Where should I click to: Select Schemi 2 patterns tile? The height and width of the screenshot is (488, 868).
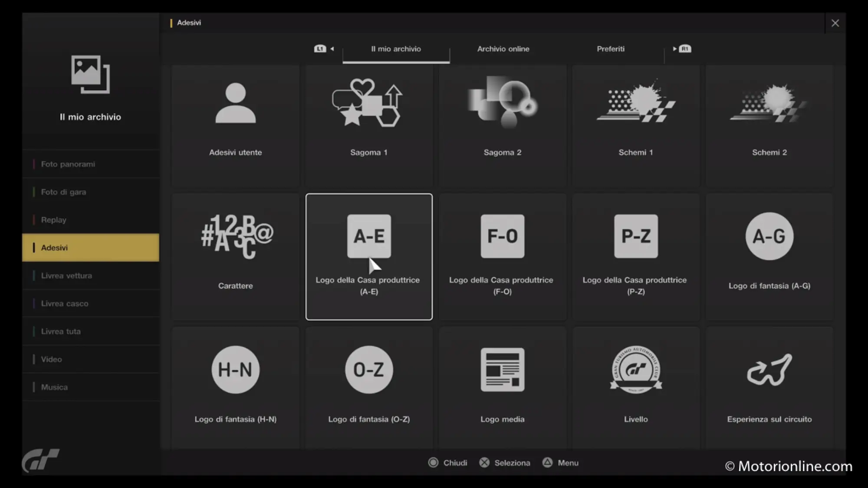(769, 126)
